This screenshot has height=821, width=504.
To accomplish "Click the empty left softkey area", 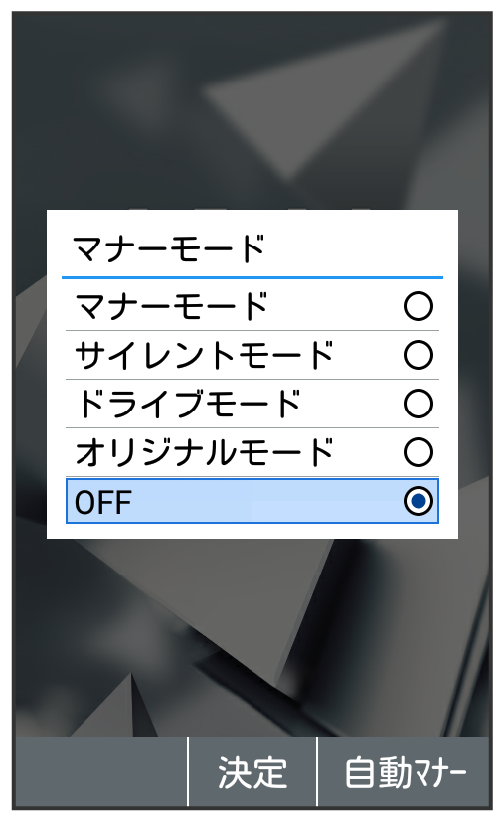I will pos(100,773).
